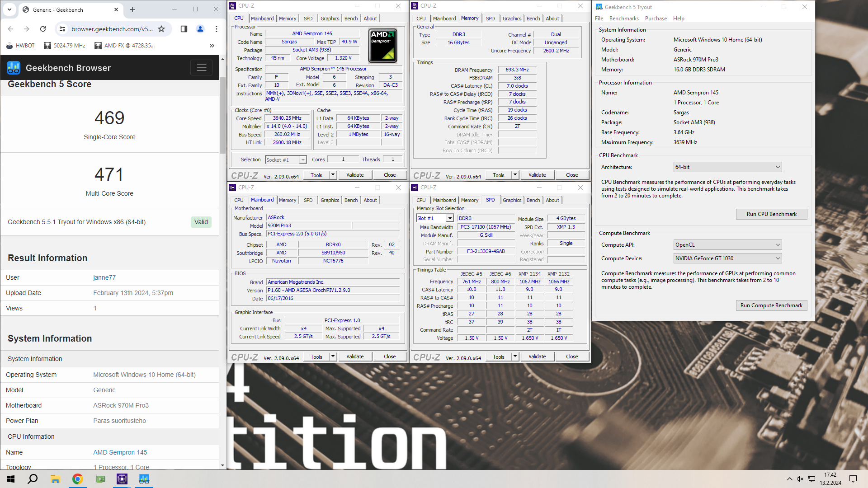868x488 pixels.
Task: Open AMD Sempron 145 processor link
Action: coord(120,452)
